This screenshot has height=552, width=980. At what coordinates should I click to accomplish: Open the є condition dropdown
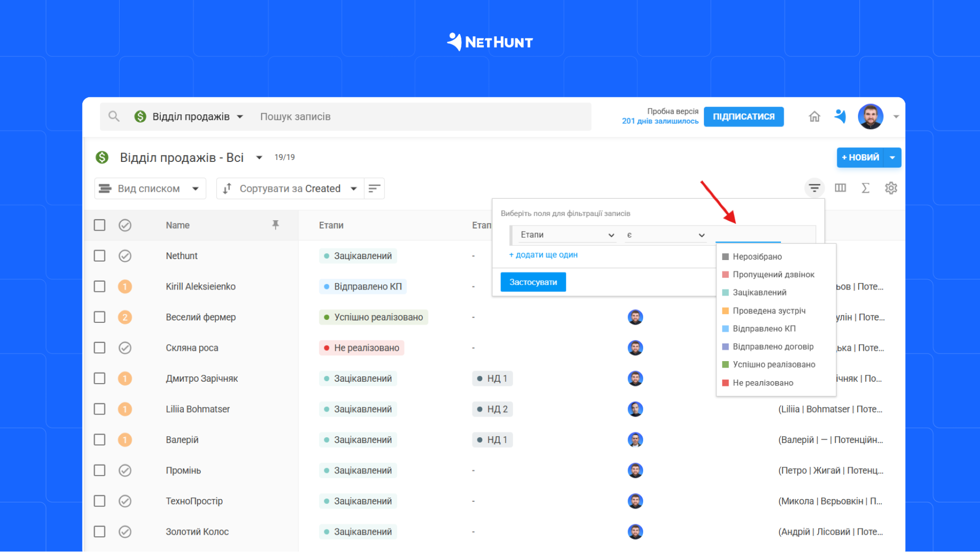[x=665, y=235]
